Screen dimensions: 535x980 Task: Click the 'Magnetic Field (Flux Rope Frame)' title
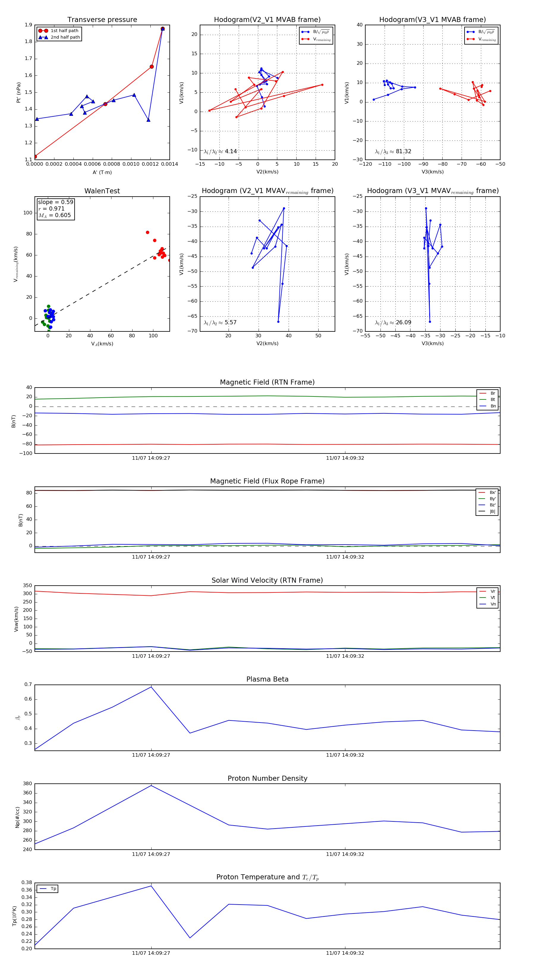(x=267, y=481)
